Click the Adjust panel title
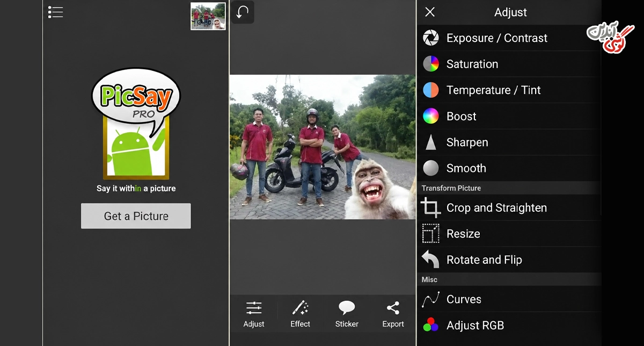 coord(510,12)
